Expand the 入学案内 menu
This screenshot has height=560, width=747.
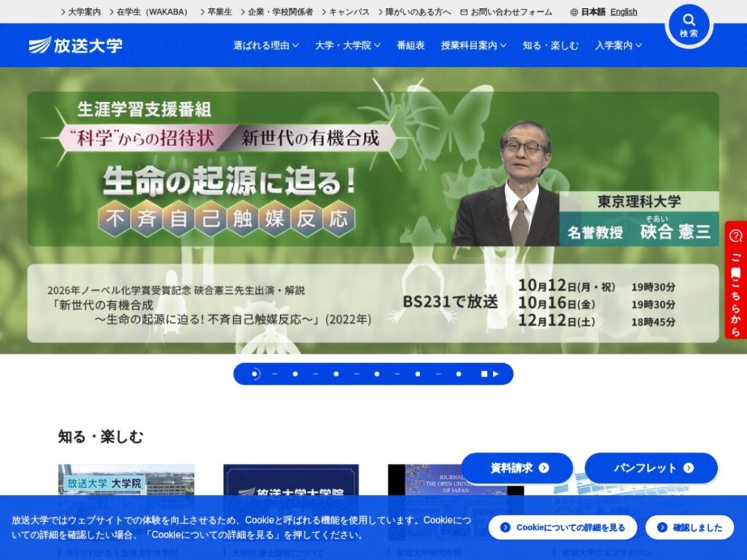619,45
